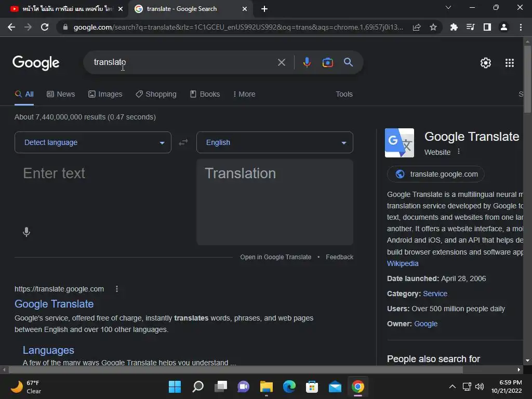The width and height of the screenshot is (532, 399).
Task: Switch to the Shopping tab
Action: 156,95
